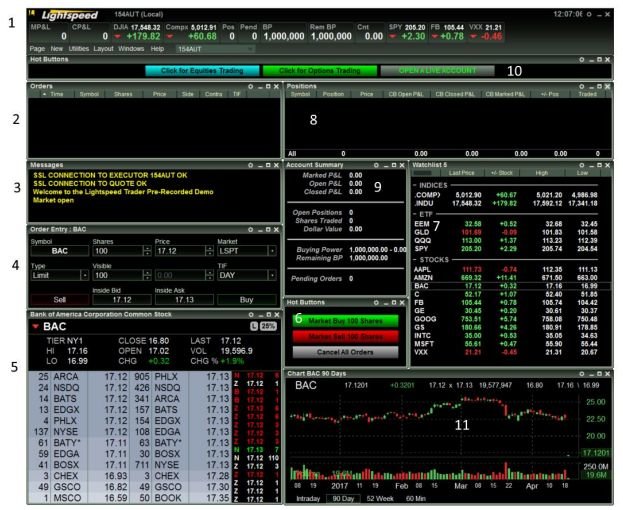Open the Order Entry settings icon

coord(250,230)
